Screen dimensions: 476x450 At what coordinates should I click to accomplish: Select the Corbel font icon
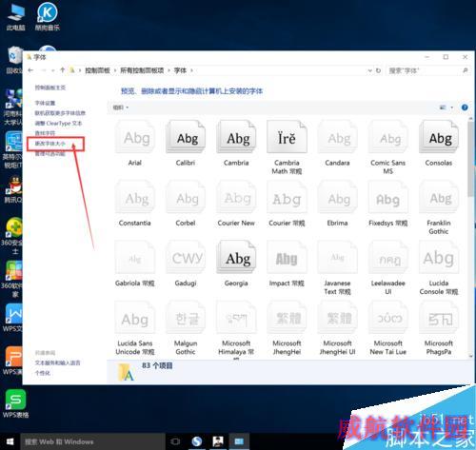point(186,197)
